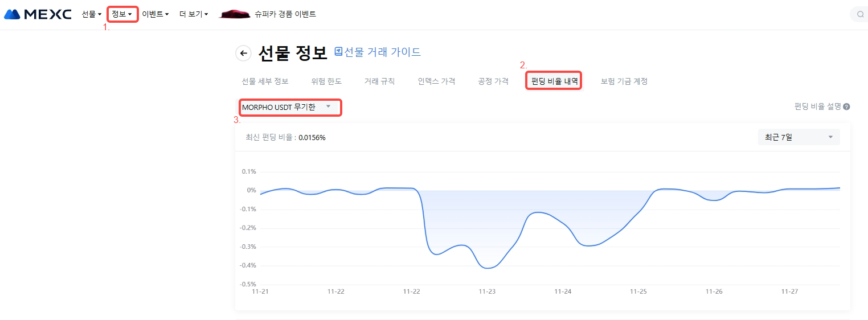
Task: Open the 선물 dropdown menu
Action: (91, 14)
